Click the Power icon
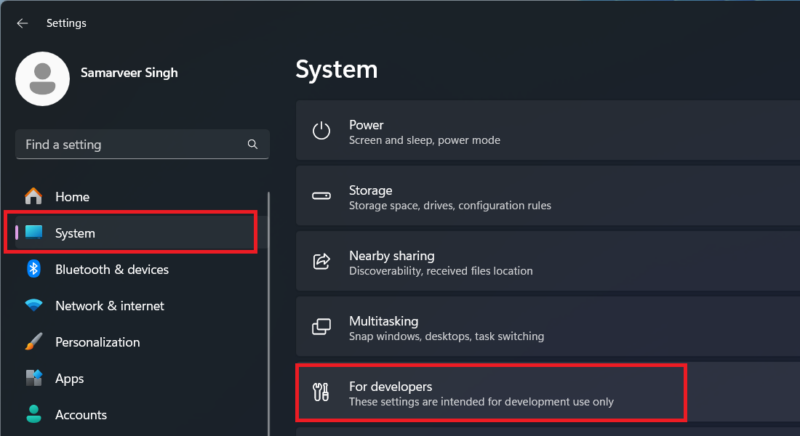Image resolution: width=800 pixels, height=436 pixels. click(321, 131)
